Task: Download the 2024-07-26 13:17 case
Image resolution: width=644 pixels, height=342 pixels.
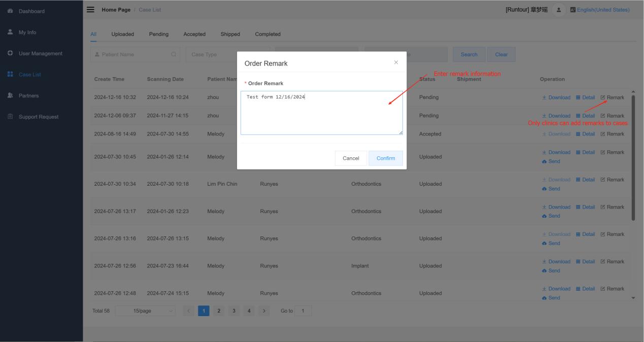Action: coord(556,207)
